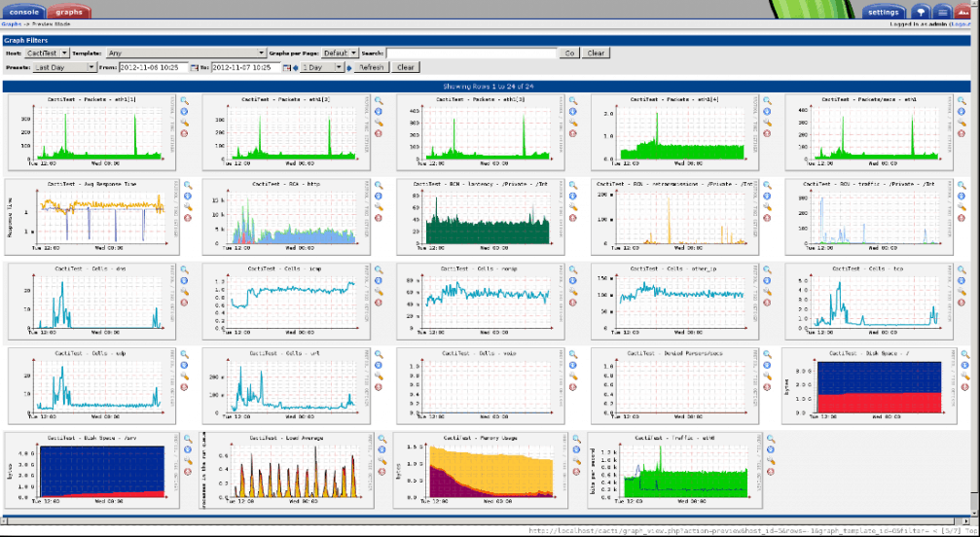
Task: Shift timespan forward with right arrow
Action: [349, 68]
